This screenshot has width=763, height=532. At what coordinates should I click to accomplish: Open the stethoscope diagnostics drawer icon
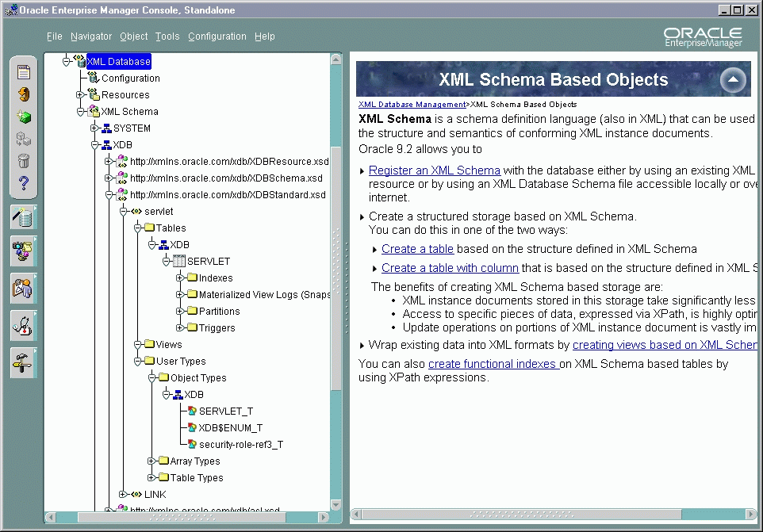[x=24, y=325]
